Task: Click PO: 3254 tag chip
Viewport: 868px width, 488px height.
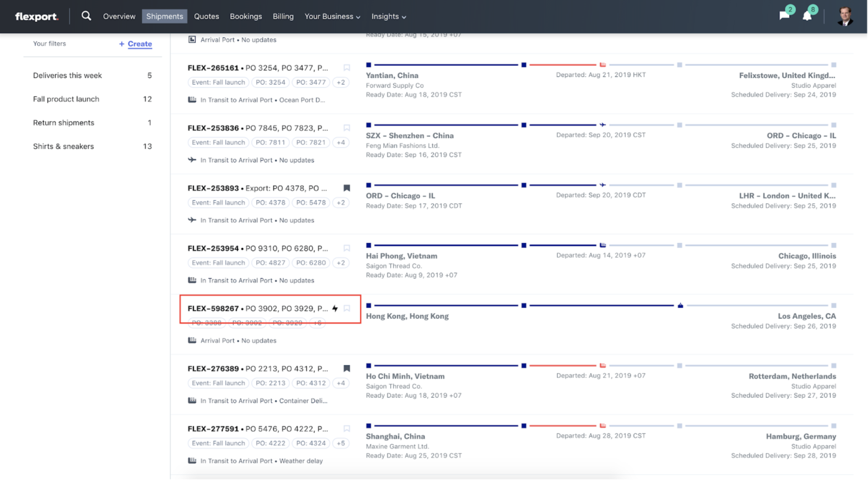Action: (270, 82)
